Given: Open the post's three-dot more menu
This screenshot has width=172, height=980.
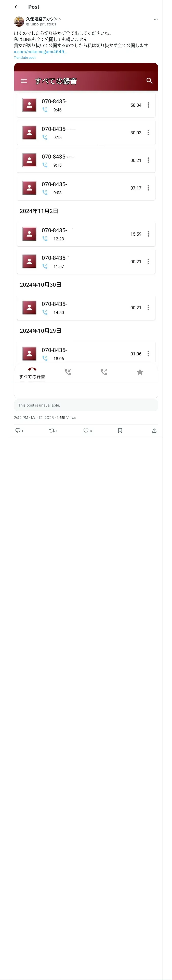Looking at the screenshot, I should (x=155, y=19).
